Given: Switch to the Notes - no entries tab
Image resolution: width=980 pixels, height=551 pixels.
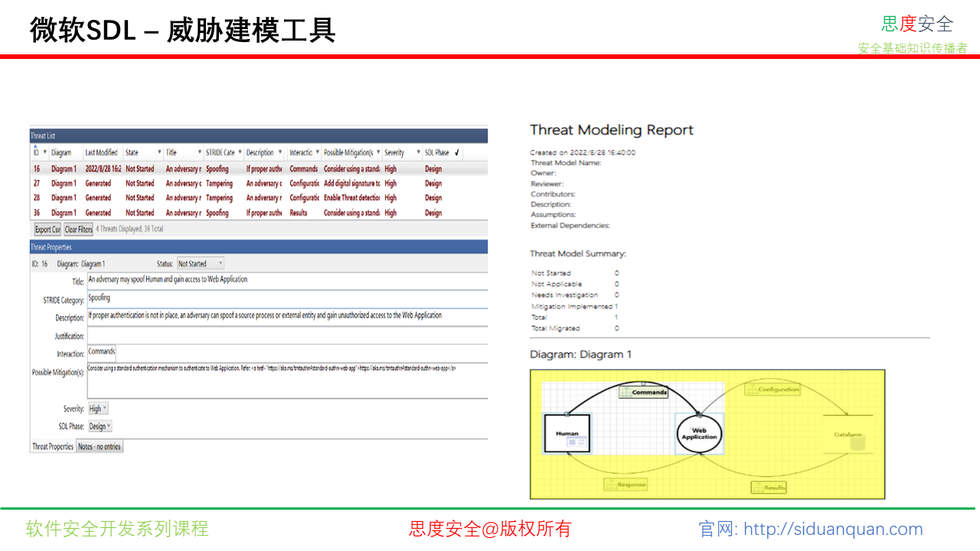Looking at the screenshot, I should click(100, 447).
